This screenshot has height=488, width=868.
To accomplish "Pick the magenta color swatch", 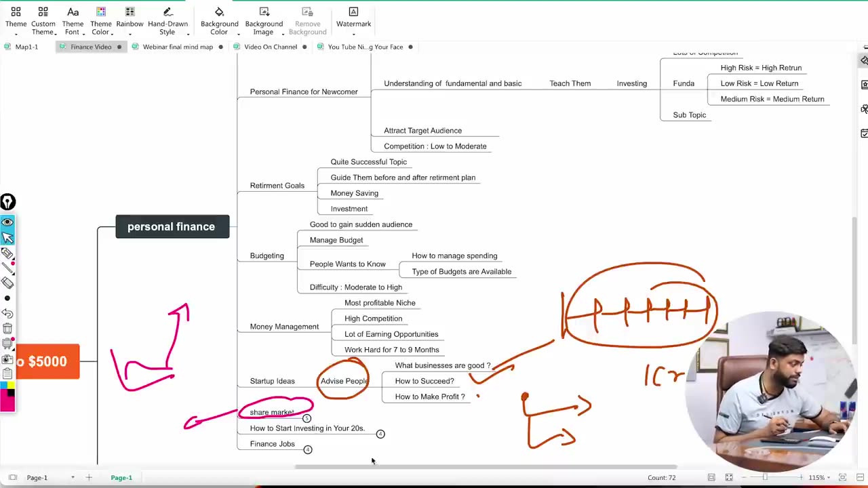I will [7, 401].
